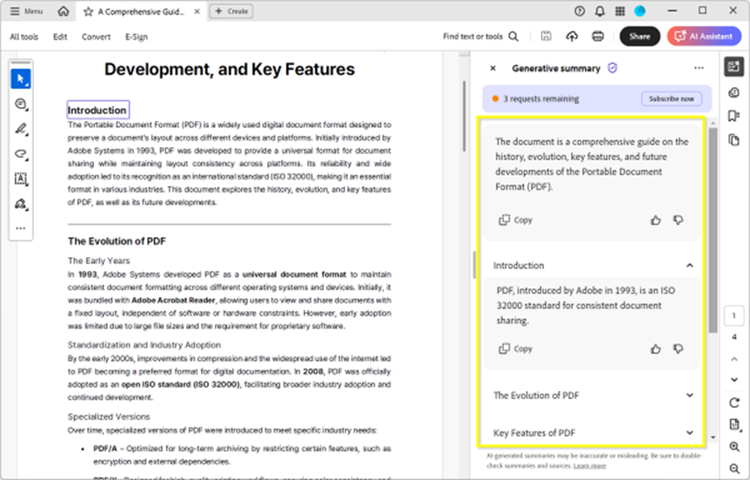Viewport: 750px width, 480px height.
Task: Choose the freehand draw lasso tool
Action: click(21, 154)
